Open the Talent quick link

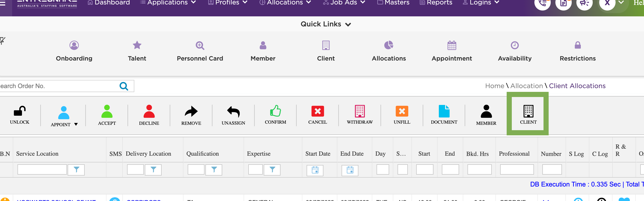(137, 51)
